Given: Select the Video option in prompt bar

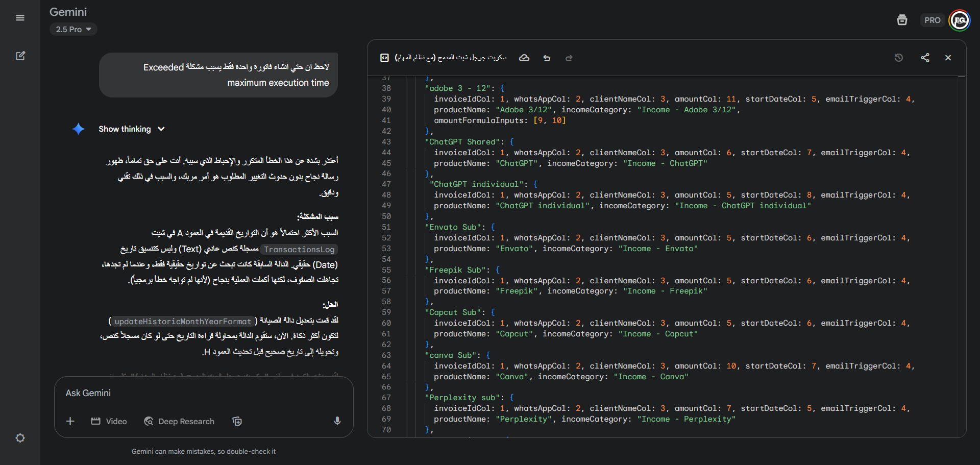Looking at the screenshot, I should point(109,421).
